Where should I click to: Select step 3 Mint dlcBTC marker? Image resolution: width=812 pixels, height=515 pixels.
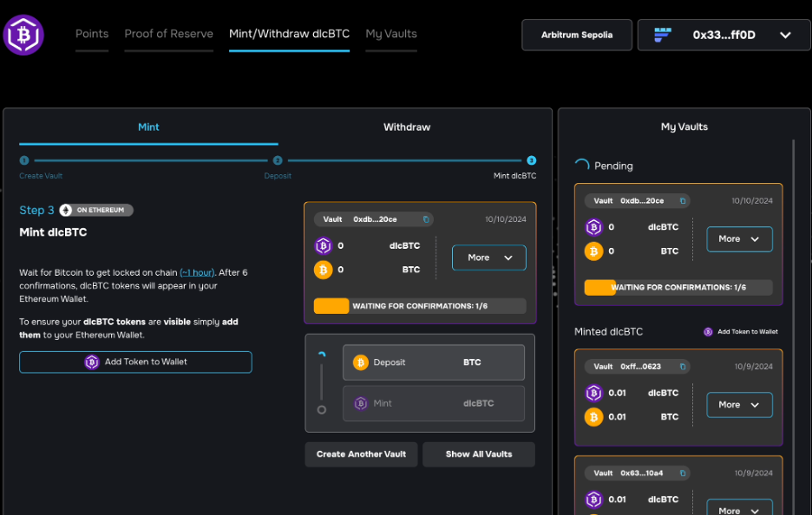[531, 160]
